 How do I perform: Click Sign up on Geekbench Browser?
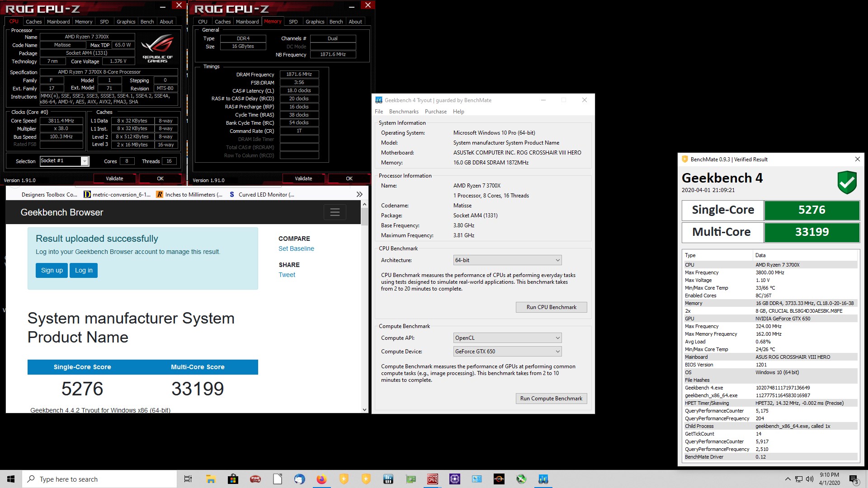point(52,270)
